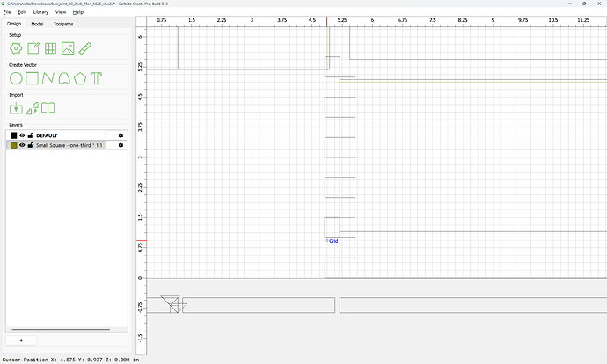This screenshot has width=607, height=364.
Task: Open the design Library book icon
Action: (48, 108)
